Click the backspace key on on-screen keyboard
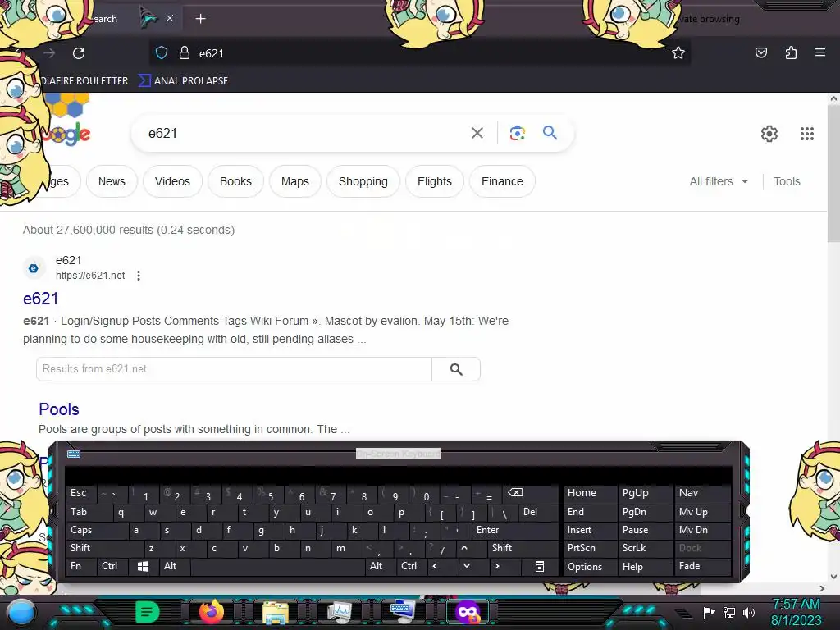Screen dimensions: 840x630 click(515, 493)
